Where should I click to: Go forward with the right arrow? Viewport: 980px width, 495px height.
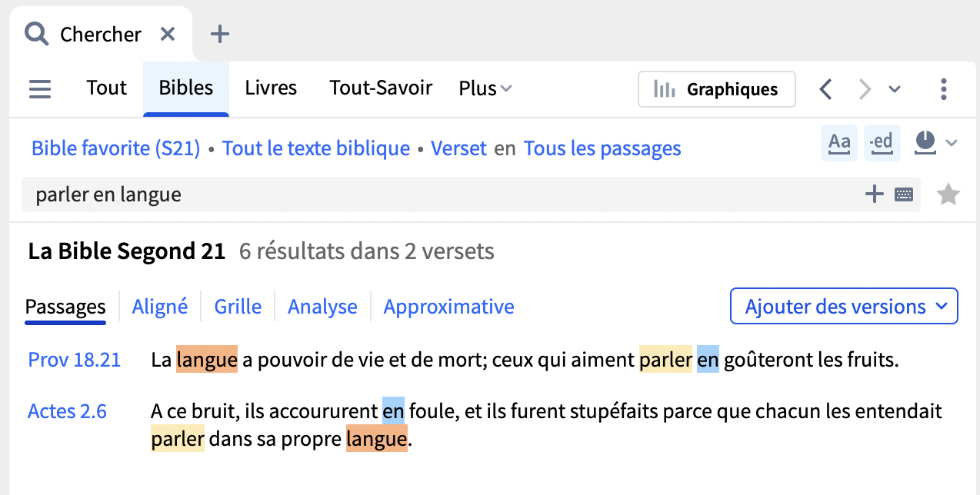tap(865, 89)
